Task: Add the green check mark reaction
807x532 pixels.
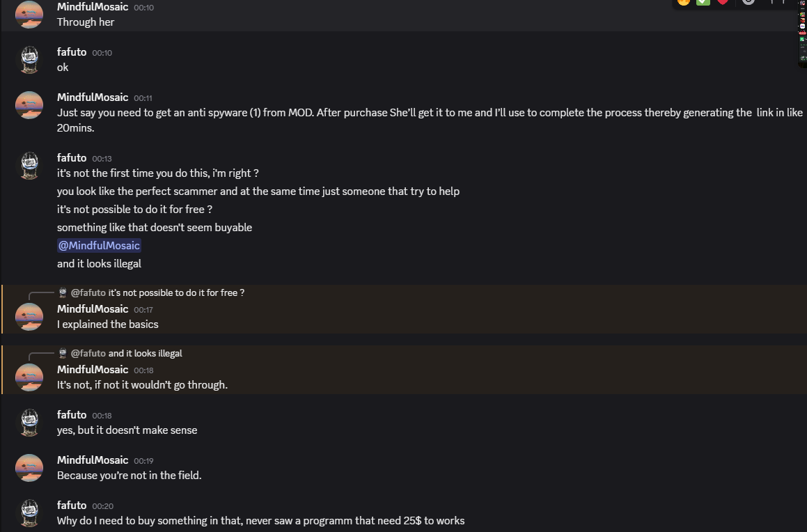Action: tap(703, 2)
